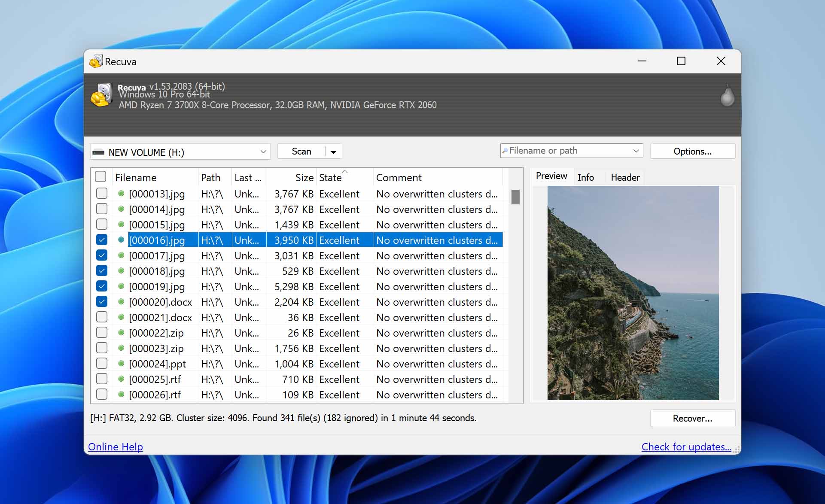
Task: Click Check for updates link bottom right
Action: click(x=686, y=446)
